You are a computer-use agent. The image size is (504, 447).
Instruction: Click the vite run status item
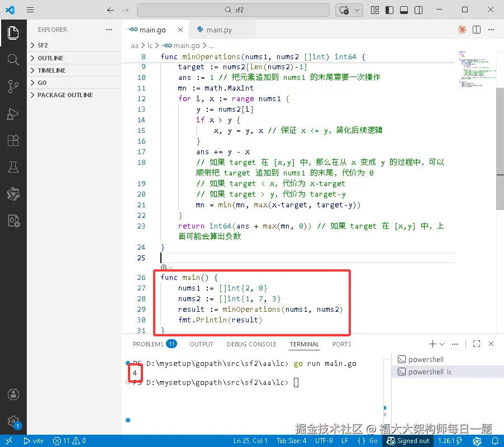pyautogui.click(x=34, y=440)
